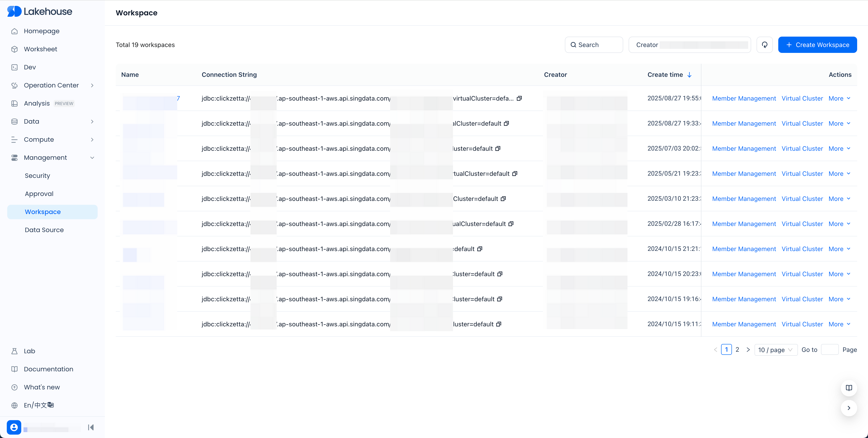Go to Security under Management
This screenshot has height=438, width=868.
(x=37, y=176)
